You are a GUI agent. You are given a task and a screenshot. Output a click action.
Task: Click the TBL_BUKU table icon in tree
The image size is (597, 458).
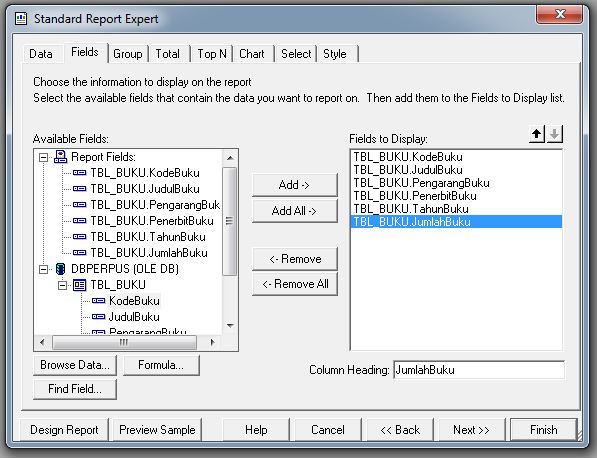pos(80,285)
